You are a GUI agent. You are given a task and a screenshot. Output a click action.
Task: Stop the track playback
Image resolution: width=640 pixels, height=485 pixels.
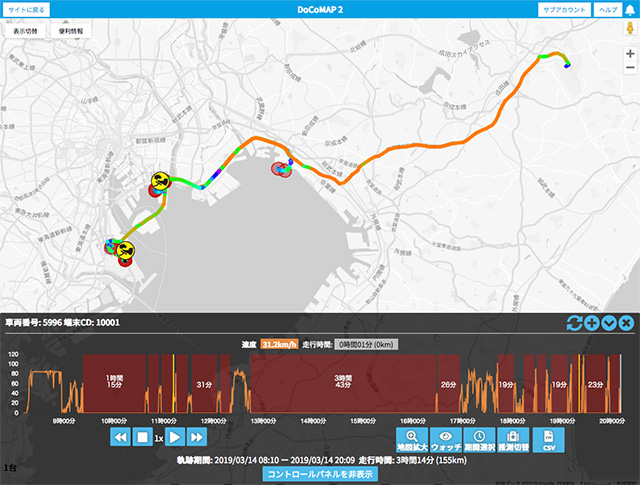point(142,437)
